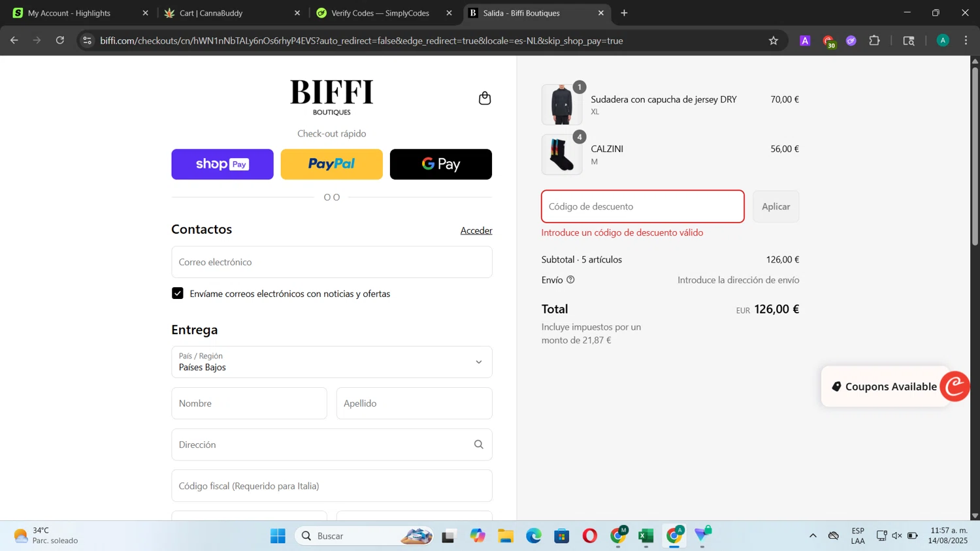Image resolution: width=980 pixels, height=551 pixels.
Task: Click the BIFFI Boutiques logo
Action: click(331, 97)
